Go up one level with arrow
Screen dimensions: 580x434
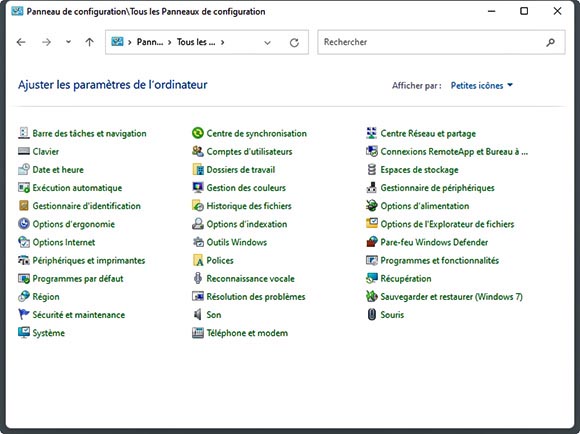pyautogui.click(x=89, y=42)
